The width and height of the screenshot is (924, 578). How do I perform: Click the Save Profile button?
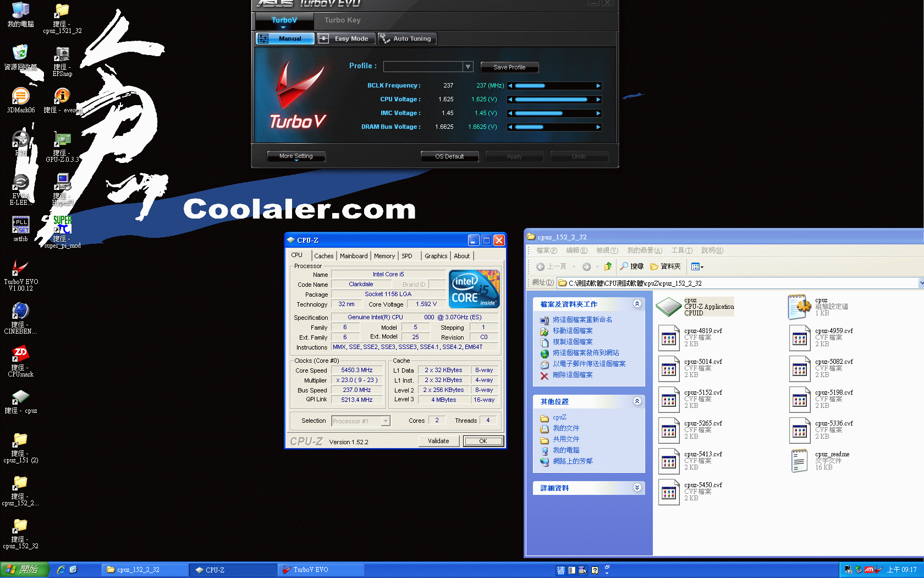point(509,67)
